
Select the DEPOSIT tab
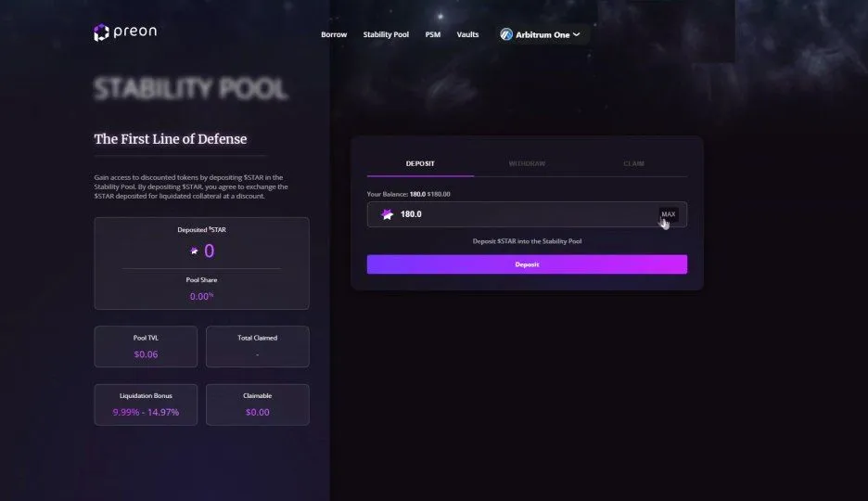[x=420, y=164]
